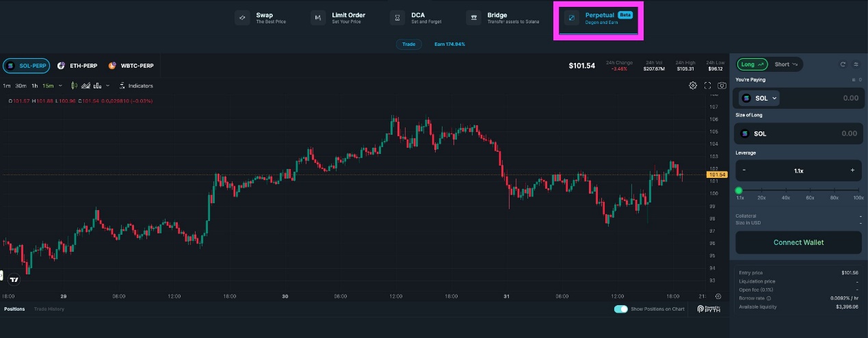Expand chart type dropdown arrow
868x338 pixels.
pyautogui.click(x=108, y=86)
